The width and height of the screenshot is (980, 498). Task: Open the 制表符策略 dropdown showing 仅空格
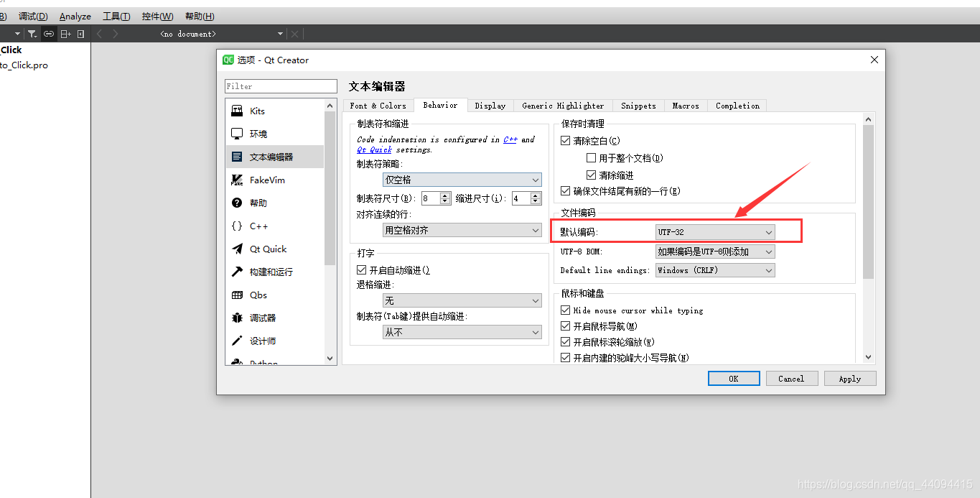click(462, 180)
